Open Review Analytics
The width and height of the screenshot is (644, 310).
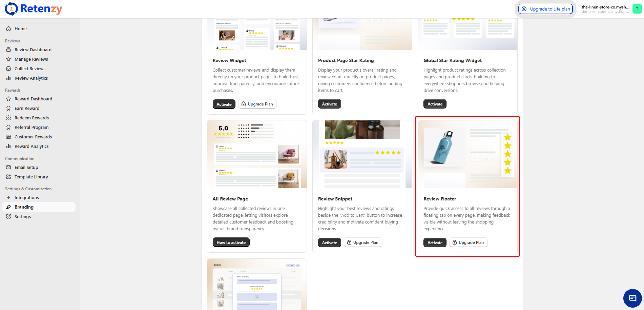[39, 78]
